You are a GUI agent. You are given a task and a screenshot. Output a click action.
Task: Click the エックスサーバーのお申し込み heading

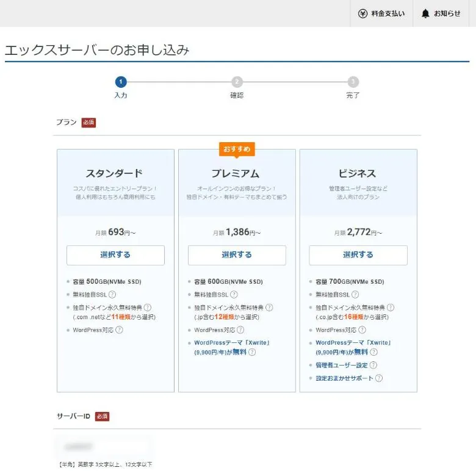[97, 50]
